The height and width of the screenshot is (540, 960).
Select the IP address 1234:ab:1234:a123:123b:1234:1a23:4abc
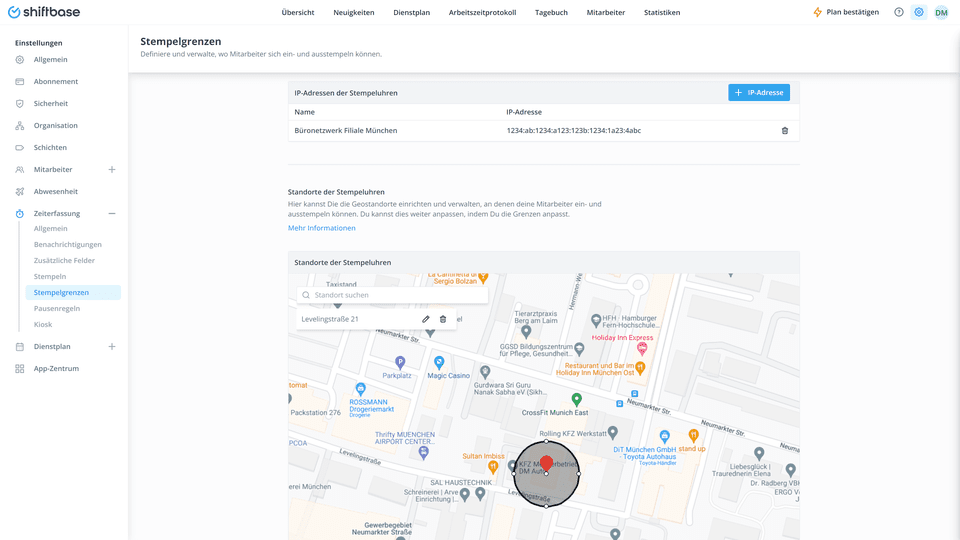[x=574, y=130]
